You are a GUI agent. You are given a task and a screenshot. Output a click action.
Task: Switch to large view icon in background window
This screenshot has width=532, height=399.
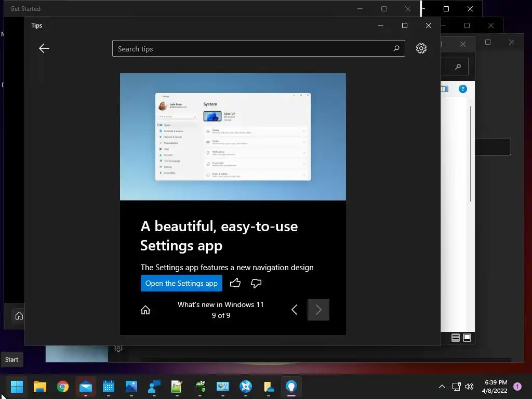pos(467,338)
